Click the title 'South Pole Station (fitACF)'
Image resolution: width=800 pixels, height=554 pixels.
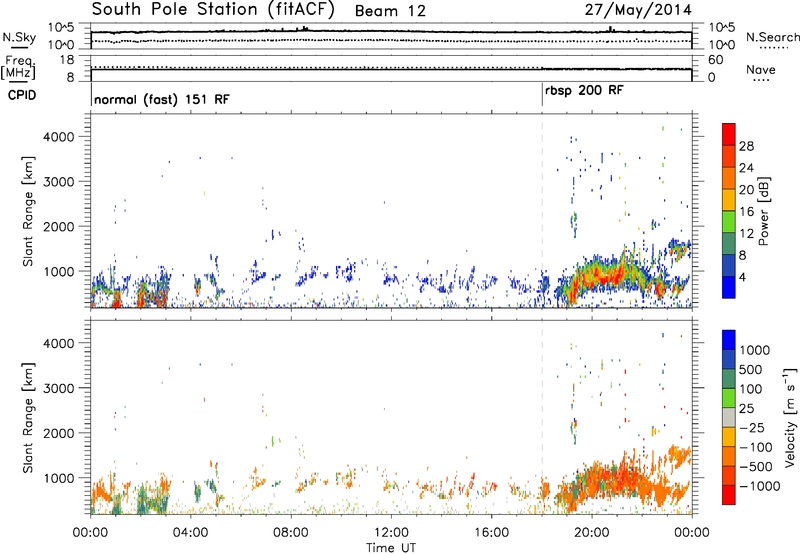[213, 10]
